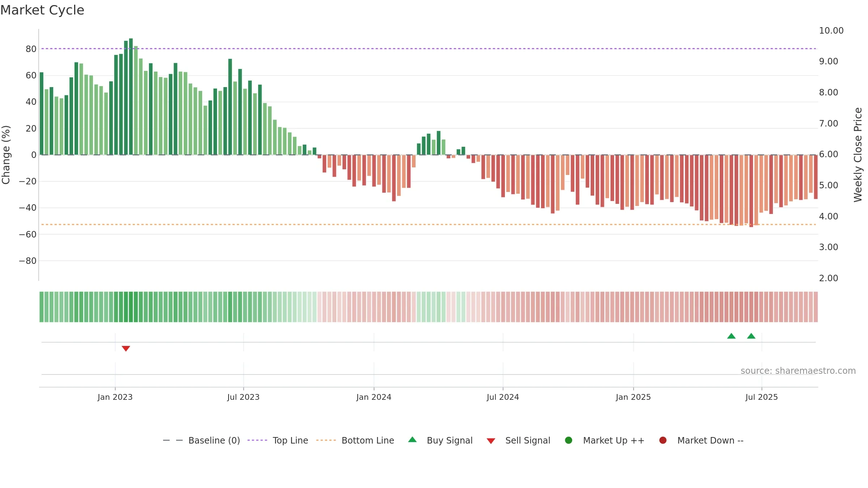
Task: Click the red Sell Signal triangle legend icon
Action: pos(491,441)
